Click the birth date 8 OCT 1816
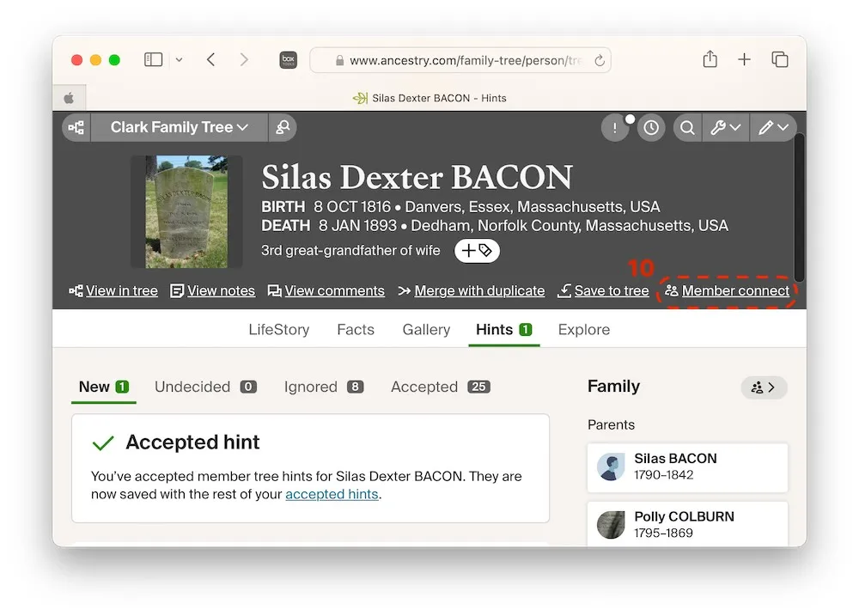The image size is (859, 616). point(352,207)
